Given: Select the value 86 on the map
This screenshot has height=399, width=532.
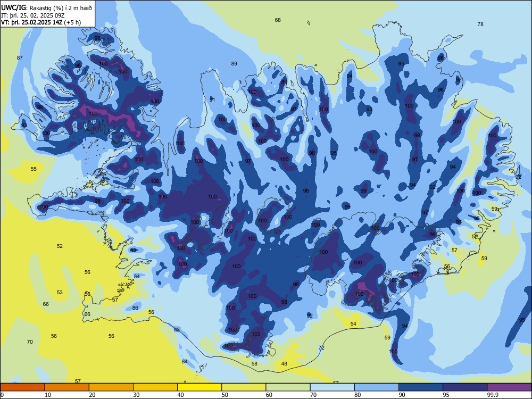Looking at the screenshot, I should [x=135, y=307].
